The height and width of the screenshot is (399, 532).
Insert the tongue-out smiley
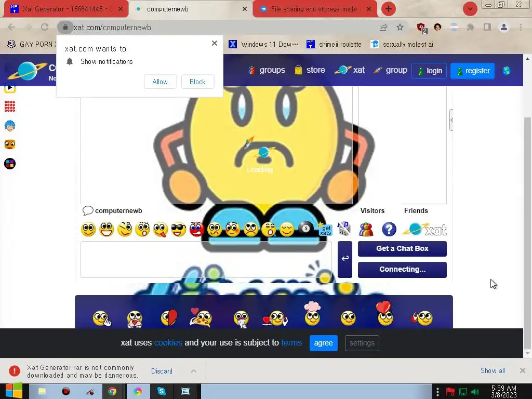coord(161,230)
